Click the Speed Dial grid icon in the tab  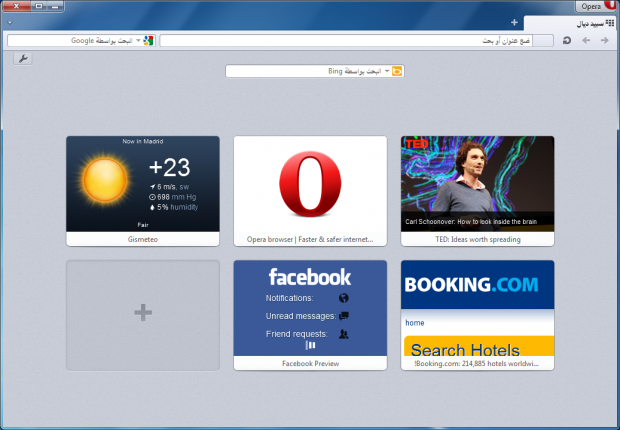pos(610,23)
